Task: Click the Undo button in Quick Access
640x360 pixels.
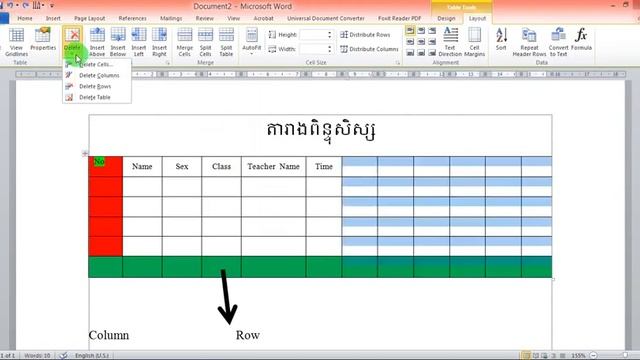Action: pyautogui.click(x=10, y=5)
